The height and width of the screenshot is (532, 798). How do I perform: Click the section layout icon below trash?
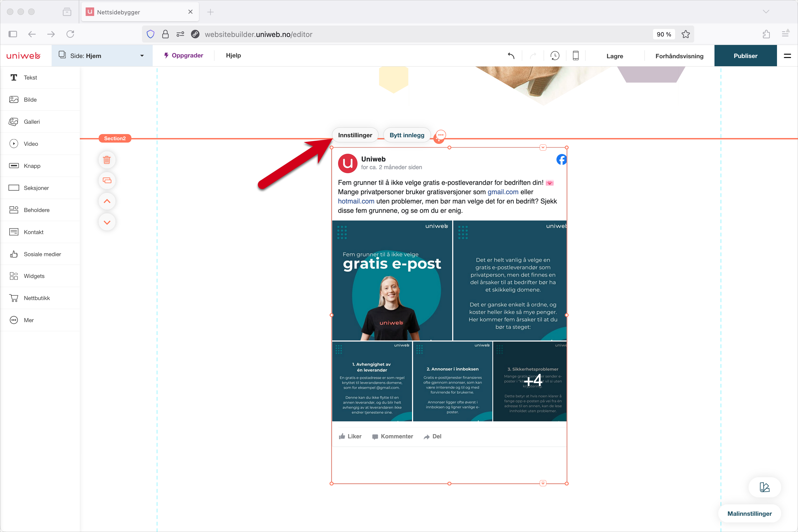click(107, 180)
